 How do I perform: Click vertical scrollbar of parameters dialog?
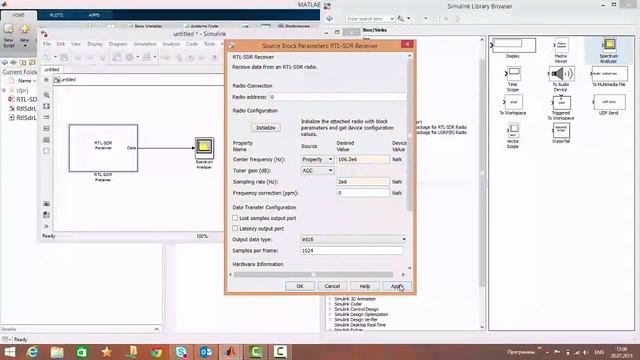410,135
